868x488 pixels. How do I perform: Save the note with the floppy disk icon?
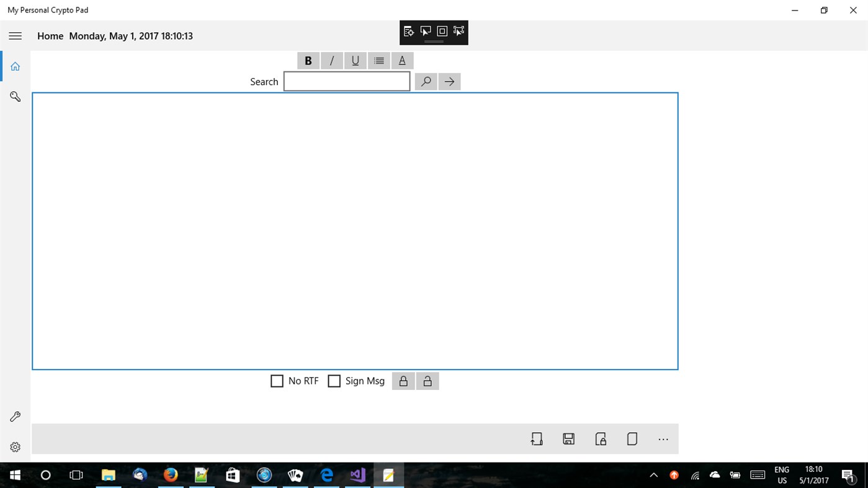point(568,438)
